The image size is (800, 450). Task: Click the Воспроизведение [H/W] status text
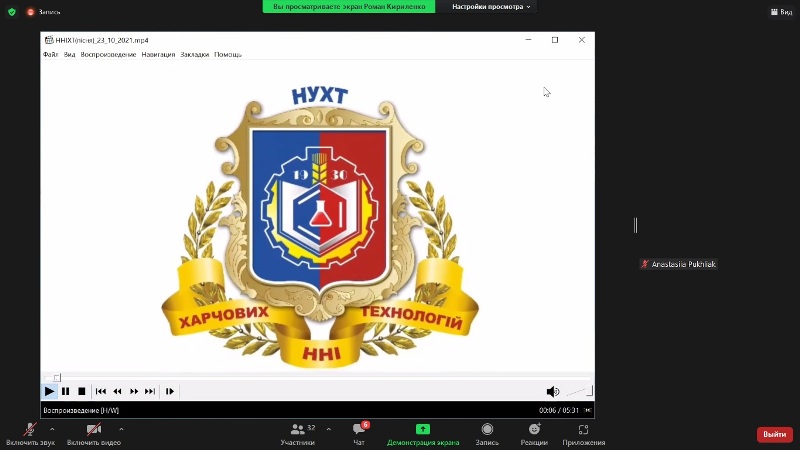pyautogui.click(x=81, y=410)
